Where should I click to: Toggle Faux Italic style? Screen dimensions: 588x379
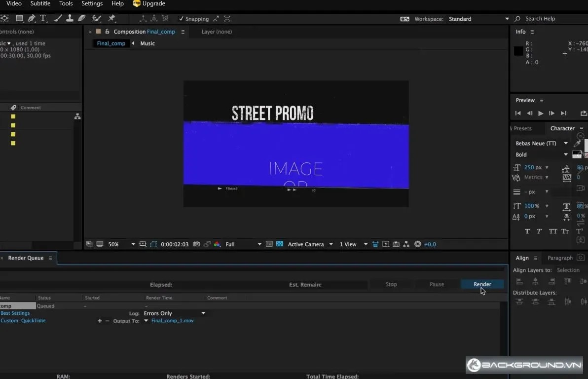(x=539, y=231)
